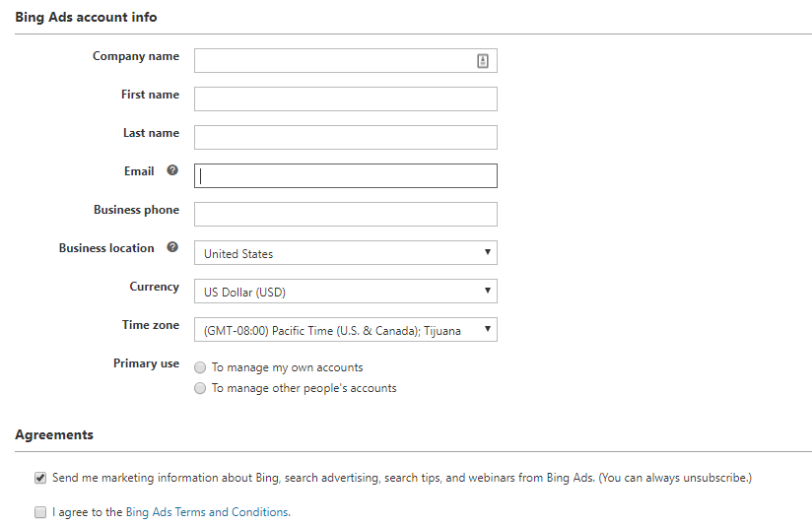Click the Last name input field
Screen dimensions: 812x525
345,138
